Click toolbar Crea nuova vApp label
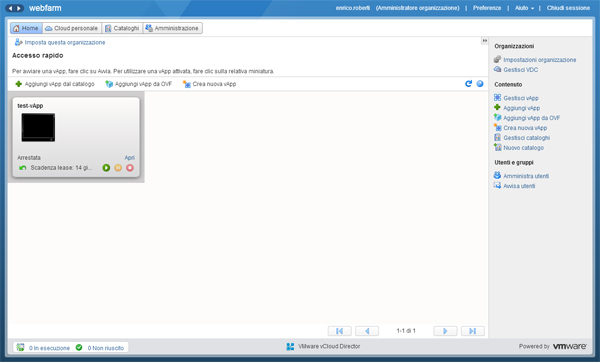600x362 pixels. pyautogui.click(x=214, y=84)
